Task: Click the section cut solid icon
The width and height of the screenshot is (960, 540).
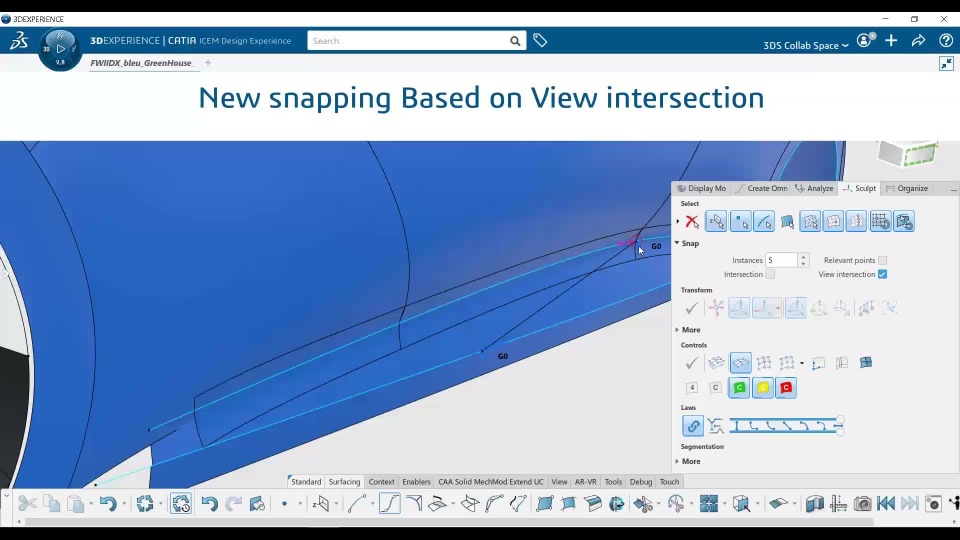Action: [814, 503]
